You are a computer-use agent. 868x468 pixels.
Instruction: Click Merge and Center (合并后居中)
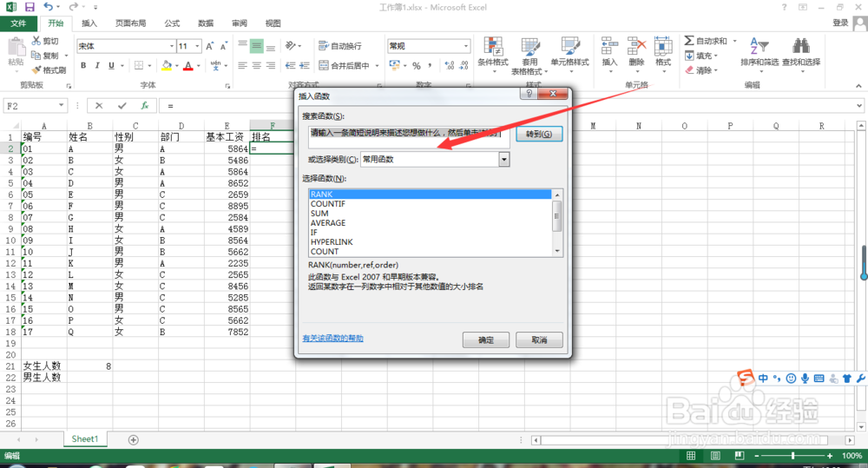[x=345, y=65]
